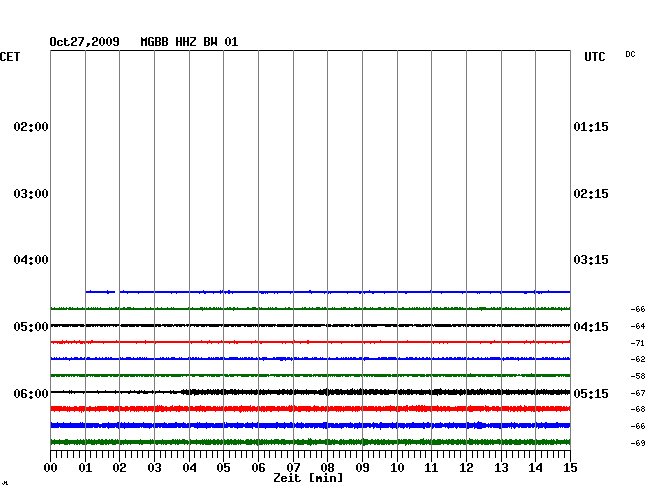Click the DC value -64

(638, 326)
